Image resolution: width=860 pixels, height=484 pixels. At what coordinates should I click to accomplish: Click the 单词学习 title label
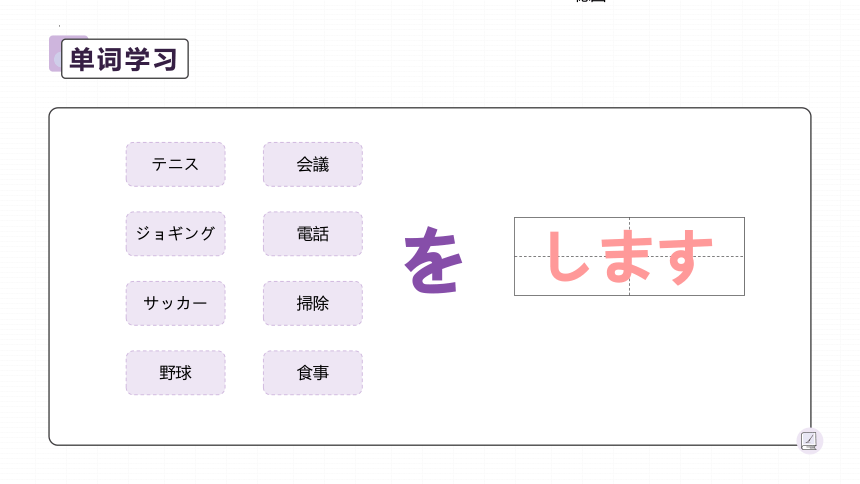click(x=125, y=59)
